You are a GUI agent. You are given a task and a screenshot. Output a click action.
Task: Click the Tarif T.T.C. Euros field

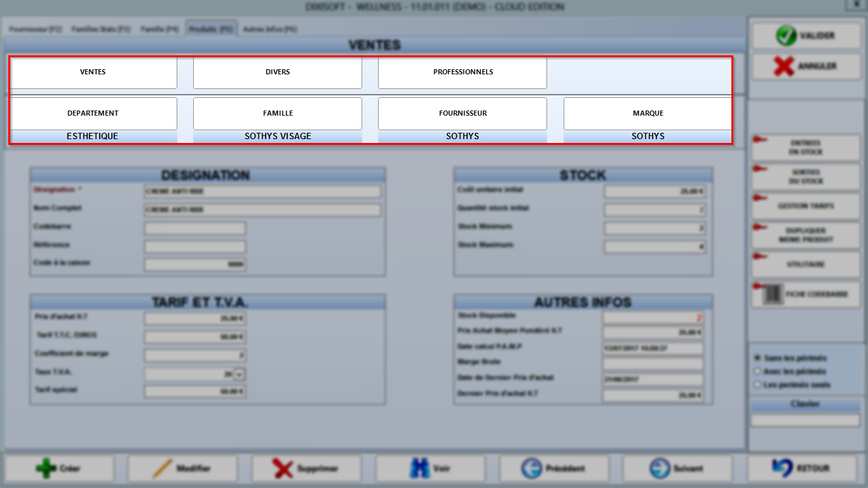coord(195,337)
